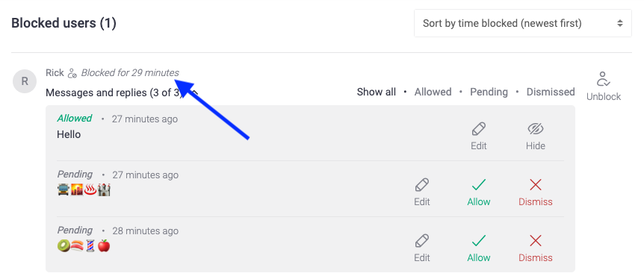Select the Show all filter
The width and height of the screenshot is (644, 276).
pos(377,92)
